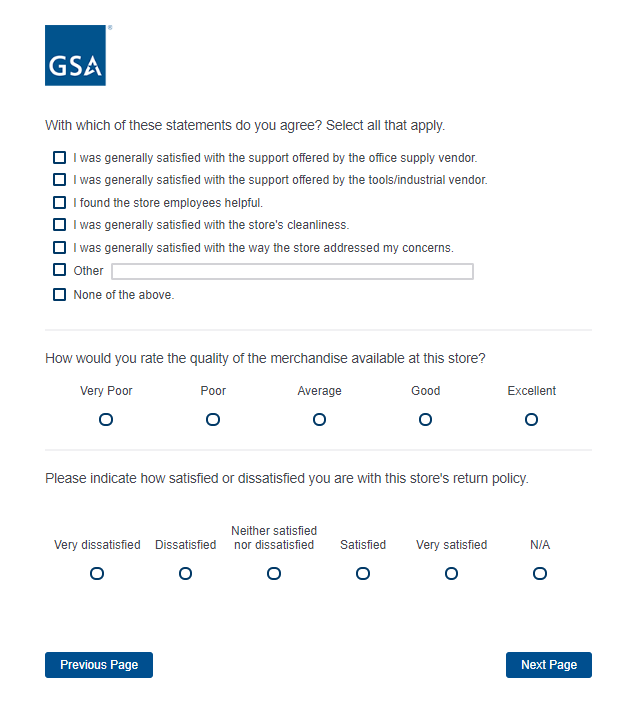Pick N/A for the return policy
Image resolution: width=632 pixels, height=715 pixels.
[540, 574]
